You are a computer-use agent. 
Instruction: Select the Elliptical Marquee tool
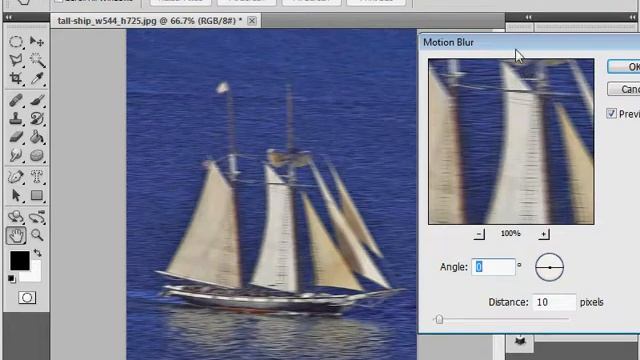(x=16, y=41)
